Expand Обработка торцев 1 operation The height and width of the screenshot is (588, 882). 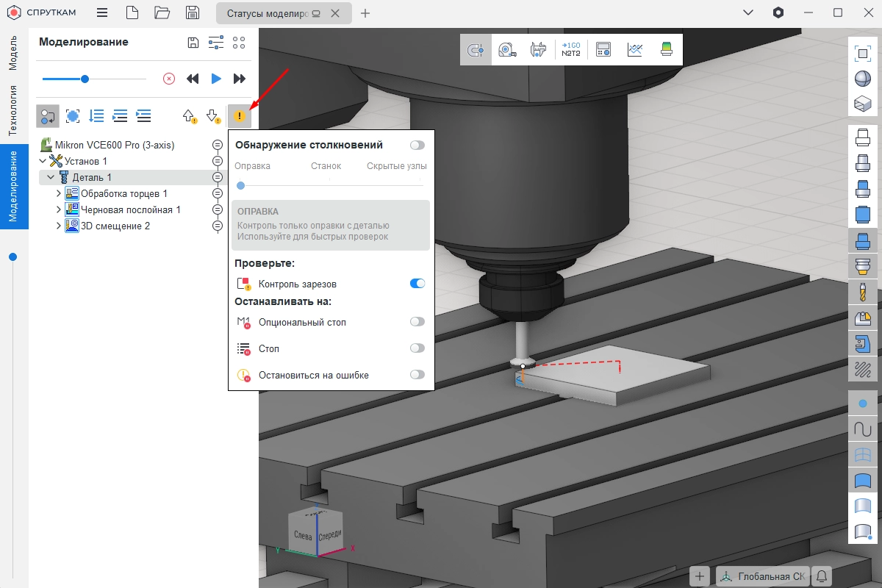(x=59, y=194)
